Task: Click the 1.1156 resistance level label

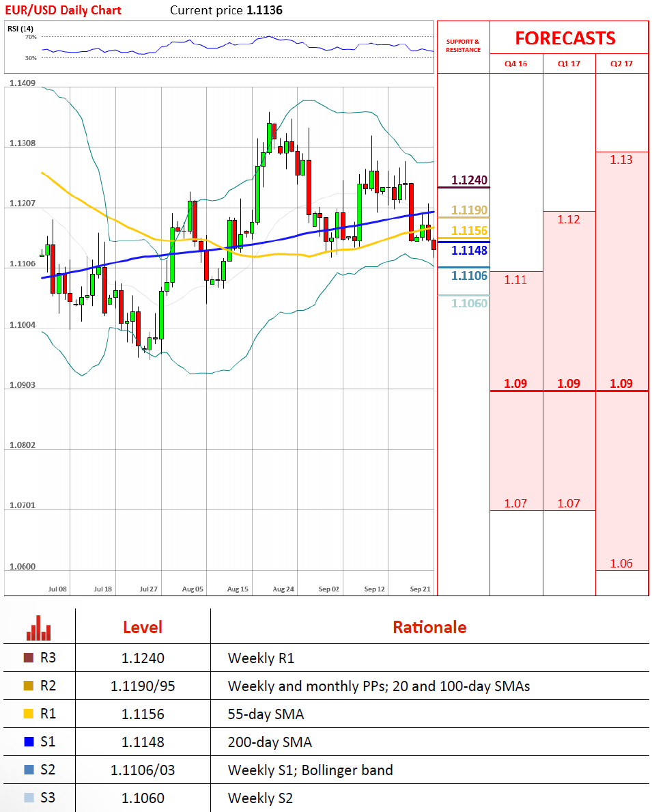Action: (x=469, y=230)
